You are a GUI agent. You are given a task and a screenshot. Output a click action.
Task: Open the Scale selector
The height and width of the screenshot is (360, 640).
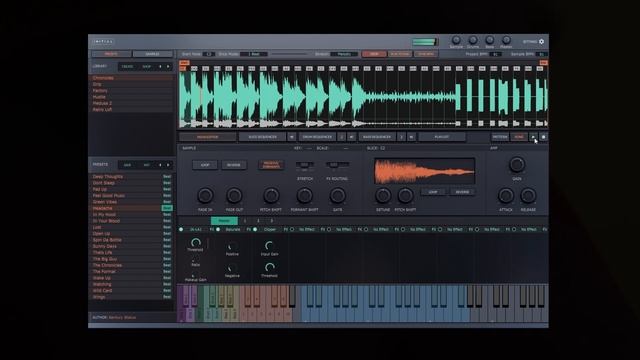coord(345,148)
